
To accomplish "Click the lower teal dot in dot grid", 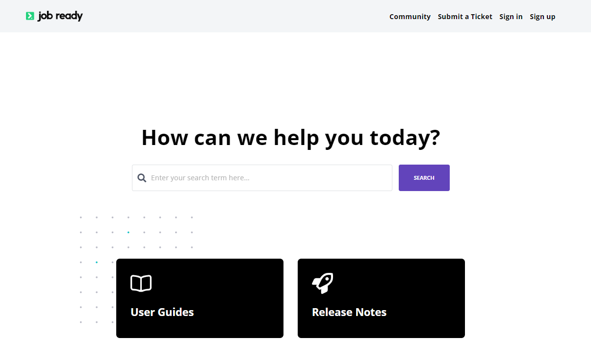I will pos(97,262).
